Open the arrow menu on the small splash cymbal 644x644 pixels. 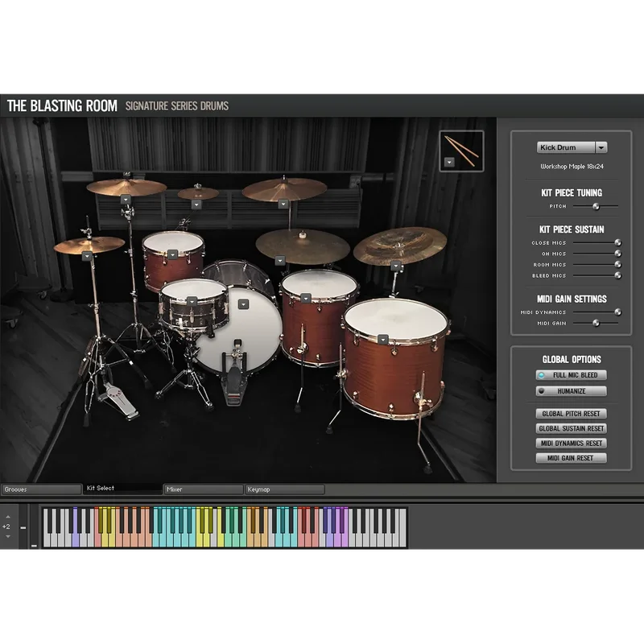tap(196, 204)
